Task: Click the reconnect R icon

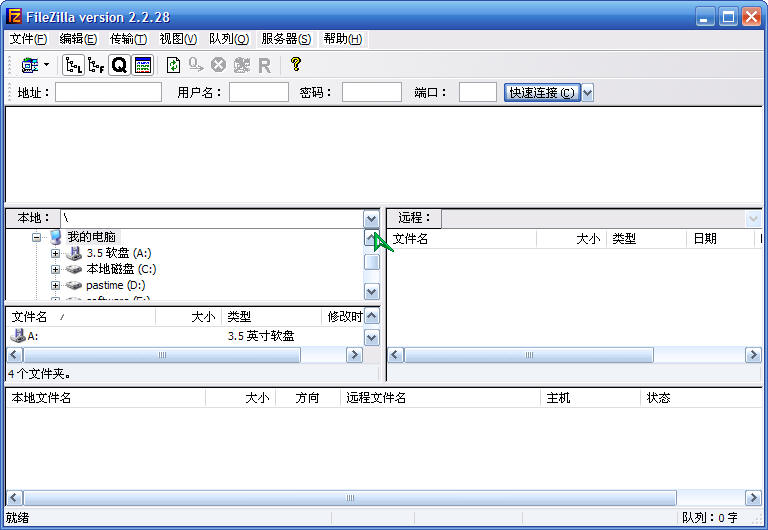Action: 264,65
